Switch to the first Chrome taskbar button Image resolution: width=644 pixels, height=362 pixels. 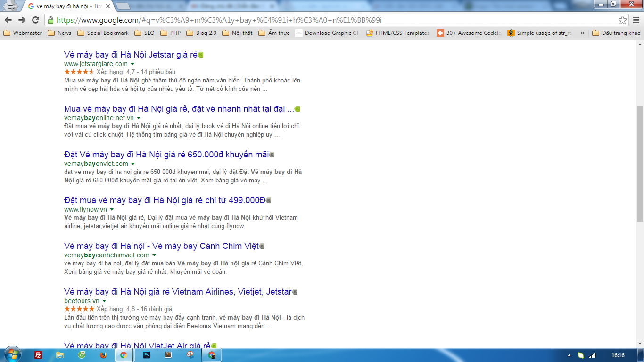coord(124,355)
